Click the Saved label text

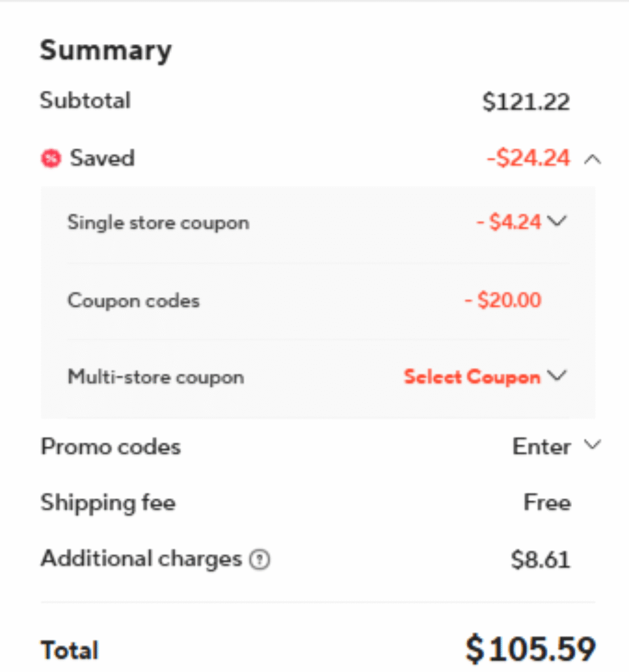point(102,158)
